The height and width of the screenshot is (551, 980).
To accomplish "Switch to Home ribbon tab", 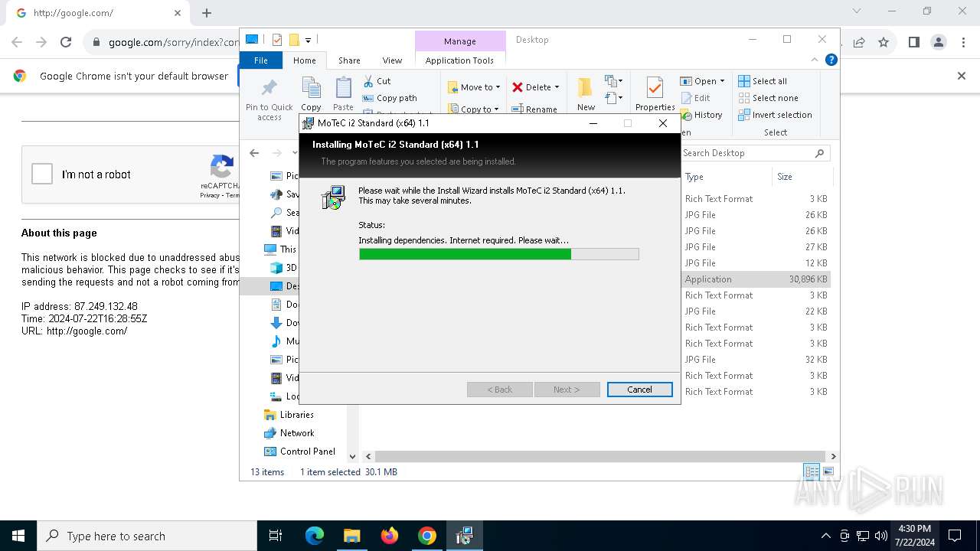I will (304, 60).
